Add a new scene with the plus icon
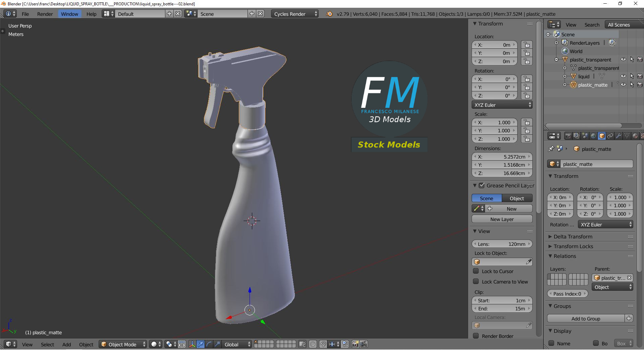This screenshot has width=644, height=350. (252, 14)
